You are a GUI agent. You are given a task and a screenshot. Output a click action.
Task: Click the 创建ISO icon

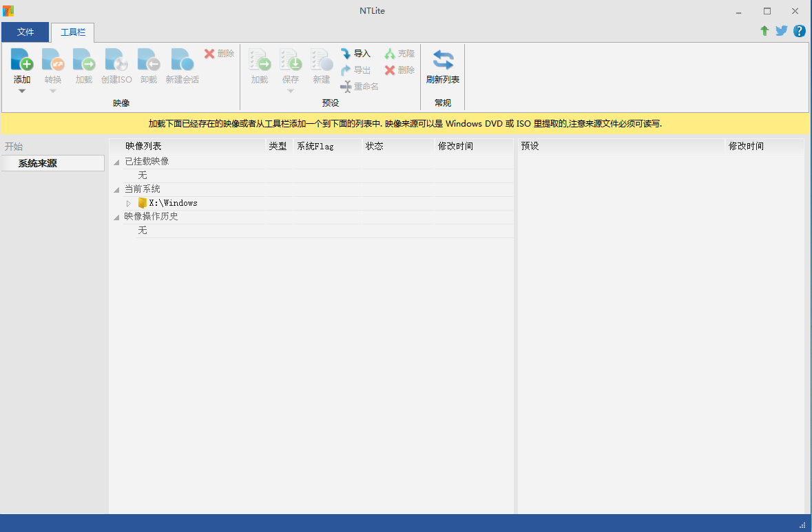pos(116,60)
